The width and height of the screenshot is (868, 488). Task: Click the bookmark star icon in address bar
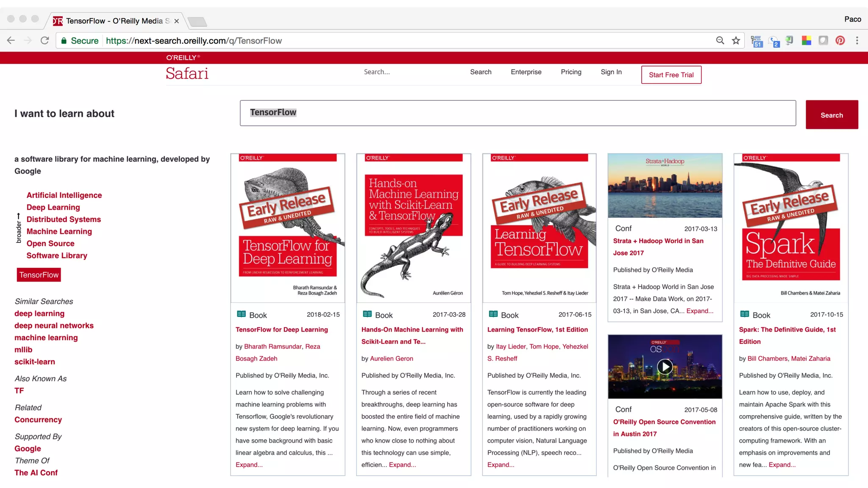click(736, 41)
